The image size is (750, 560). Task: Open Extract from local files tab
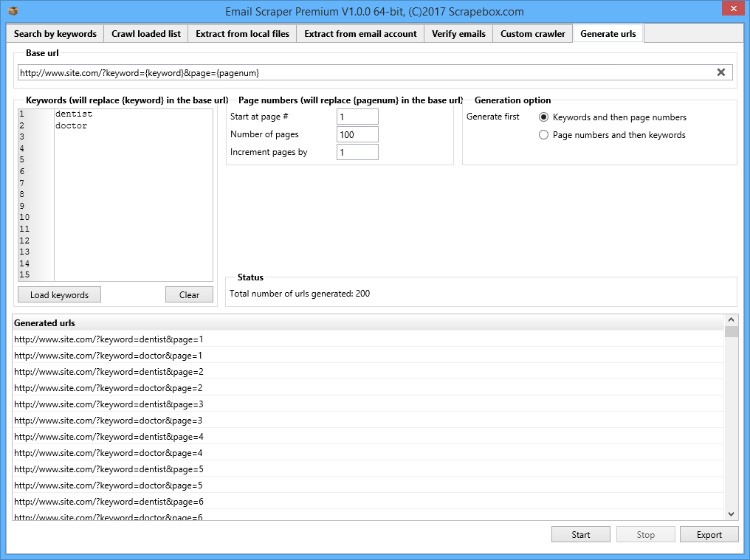[x=242, y=34]
